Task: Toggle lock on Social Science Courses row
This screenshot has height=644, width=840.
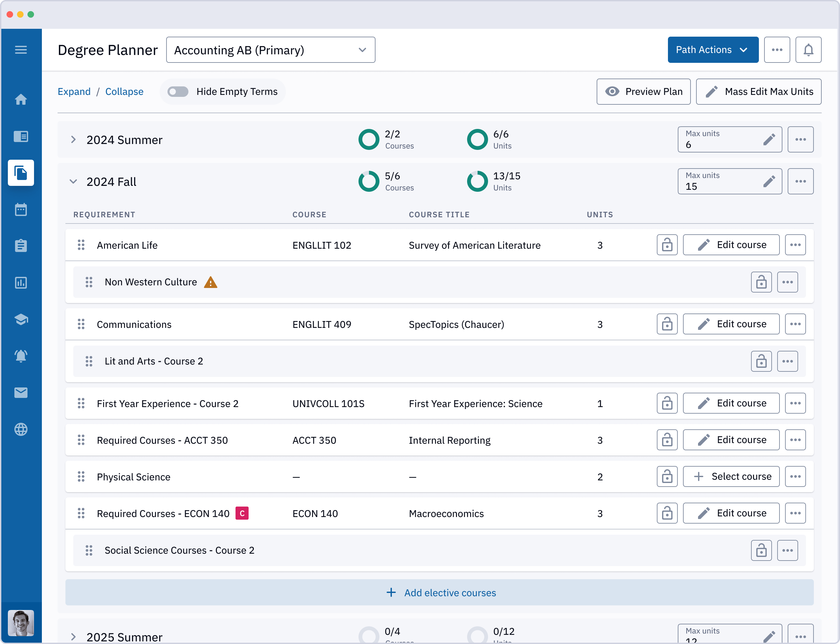Action: point(761,550)
